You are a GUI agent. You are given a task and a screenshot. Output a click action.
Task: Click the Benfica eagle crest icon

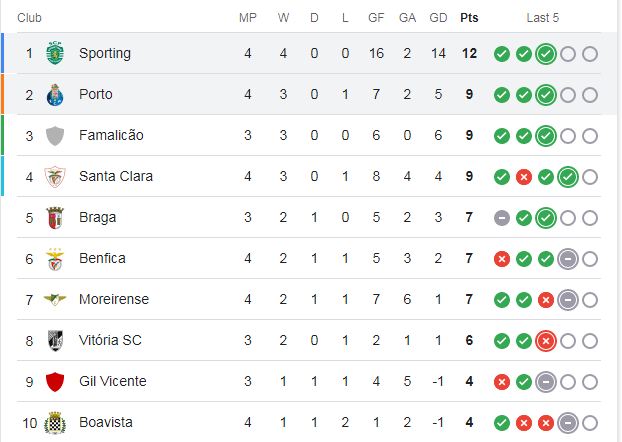point(55,259)
